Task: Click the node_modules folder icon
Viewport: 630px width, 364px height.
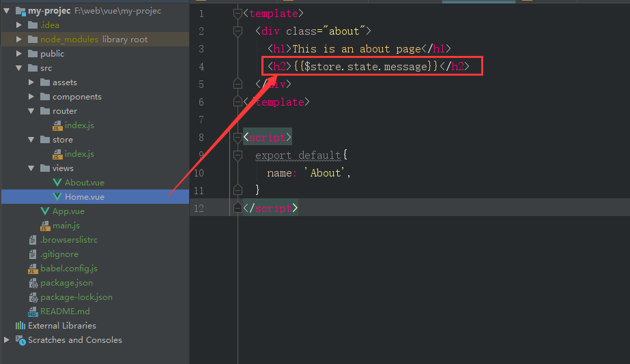Action: [33, 40]
